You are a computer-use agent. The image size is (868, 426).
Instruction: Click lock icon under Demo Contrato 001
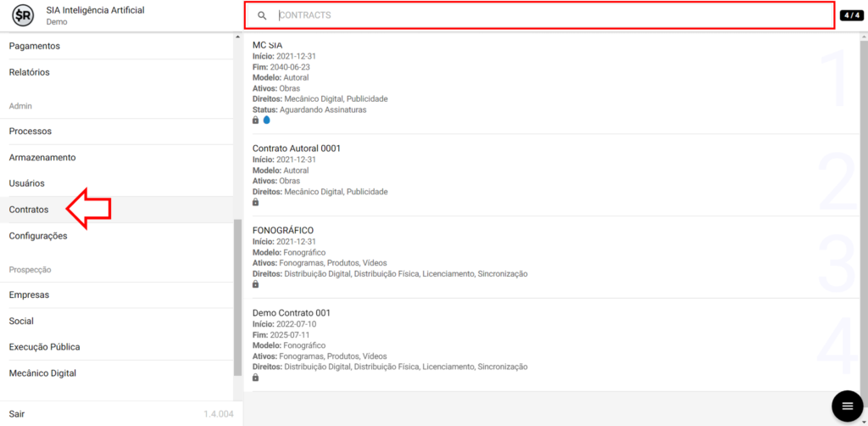click(256, 378)
